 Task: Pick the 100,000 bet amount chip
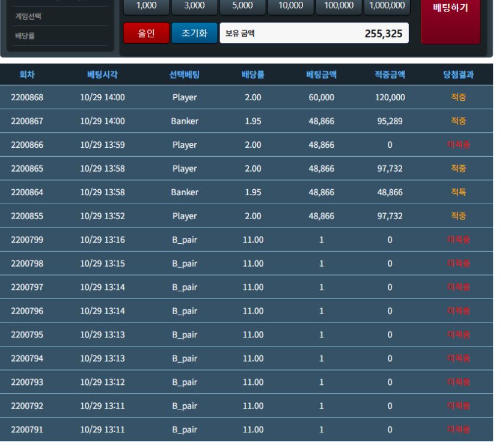pyautogui.click(x=338, y=7)
